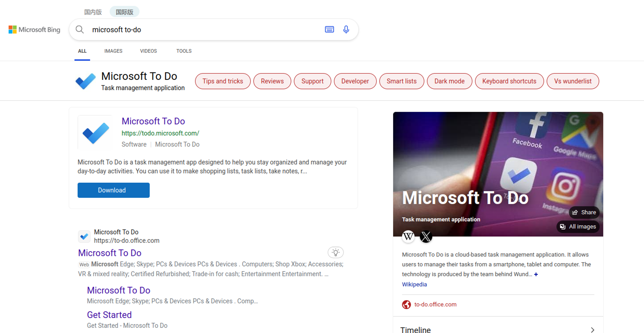Select the Dark mode suggestion chip
The height and width of the screenshot is (333, 644).
[449, 81]
